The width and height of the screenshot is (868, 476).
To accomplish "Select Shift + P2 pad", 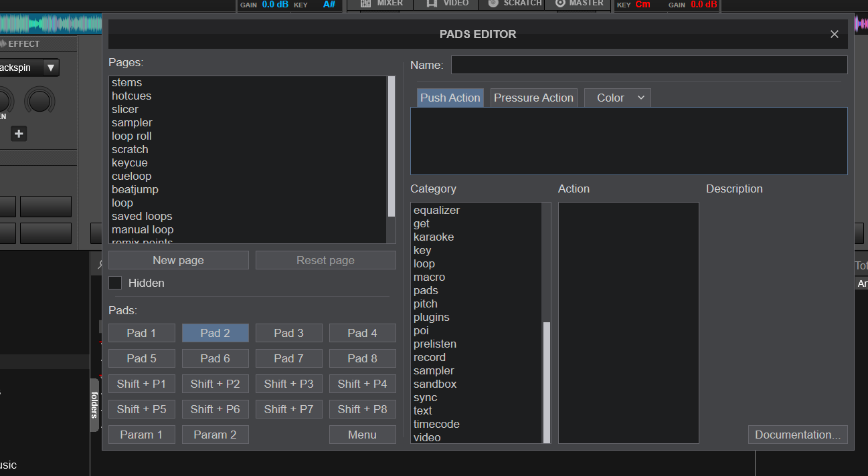I will pos(215,384).
